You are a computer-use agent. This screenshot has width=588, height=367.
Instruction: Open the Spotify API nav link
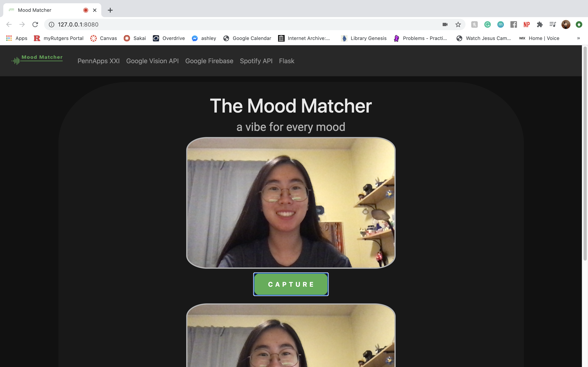tap(256, 61)
